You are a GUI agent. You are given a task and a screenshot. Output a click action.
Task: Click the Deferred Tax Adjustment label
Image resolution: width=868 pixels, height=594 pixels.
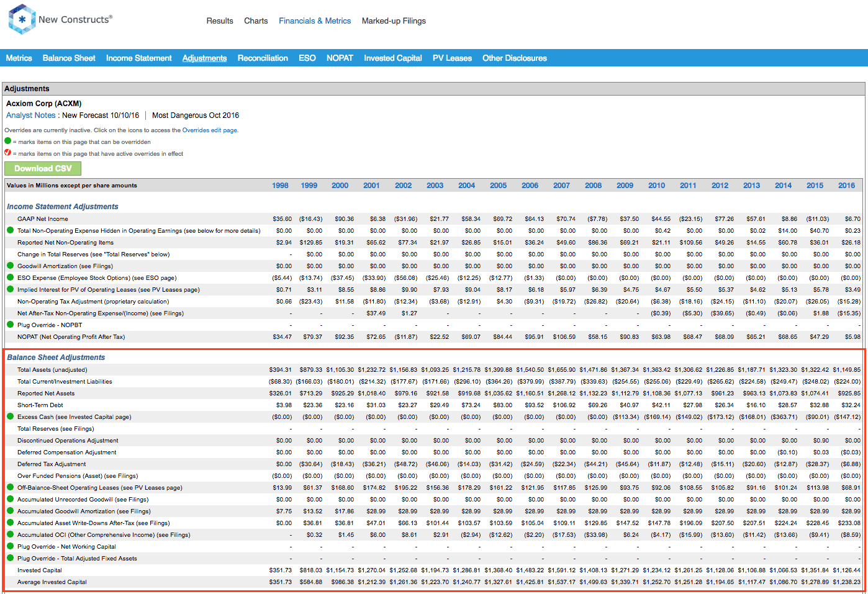click(52, 464)
